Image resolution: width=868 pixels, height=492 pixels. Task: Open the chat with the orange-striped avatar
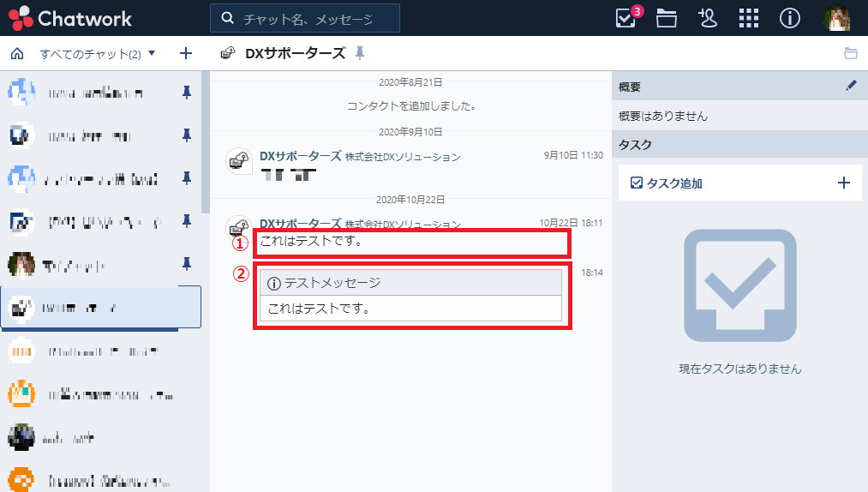21,351
